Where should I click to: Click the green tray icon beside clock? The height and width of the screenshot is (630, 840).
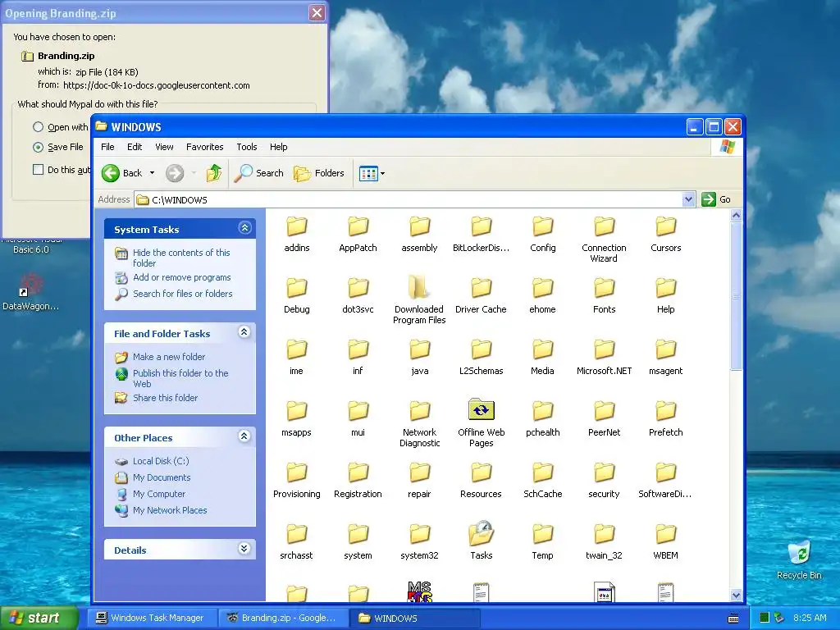(x=765, y=618)
